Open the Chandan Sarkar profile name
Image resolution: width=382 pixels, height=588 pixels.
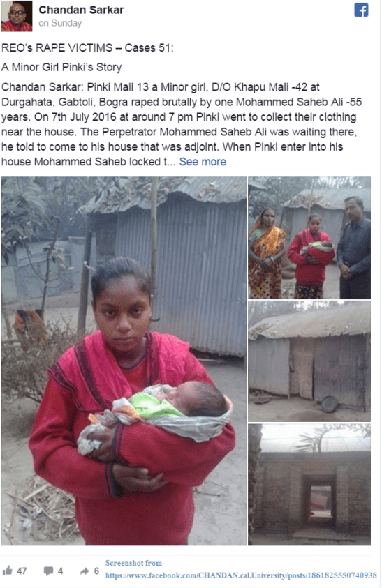(81, 10)
